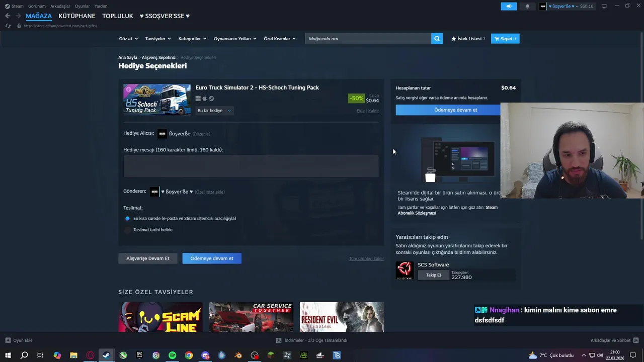The height and width of the screenshot is (362, 644).
Task: Click 'Özel imza ekle' link
Action: 210,192
